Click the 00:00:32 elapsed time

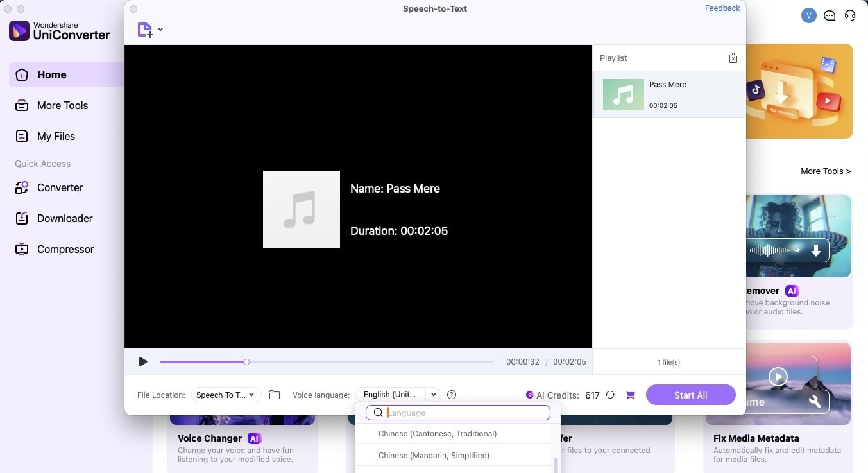click(523, 362)
